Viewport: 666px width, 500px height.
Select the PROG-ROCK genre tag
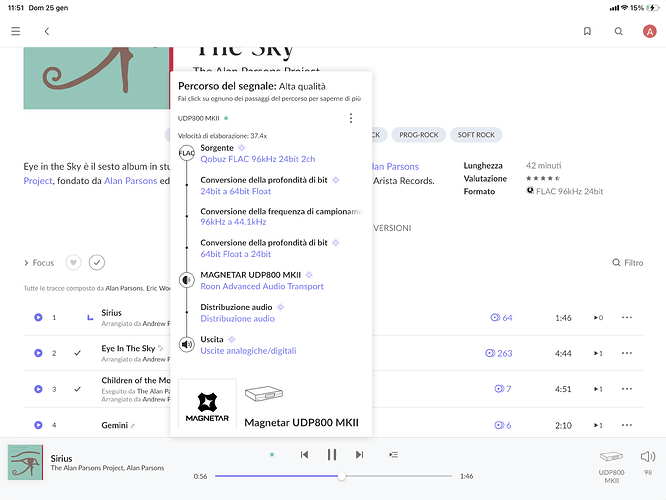417,135
